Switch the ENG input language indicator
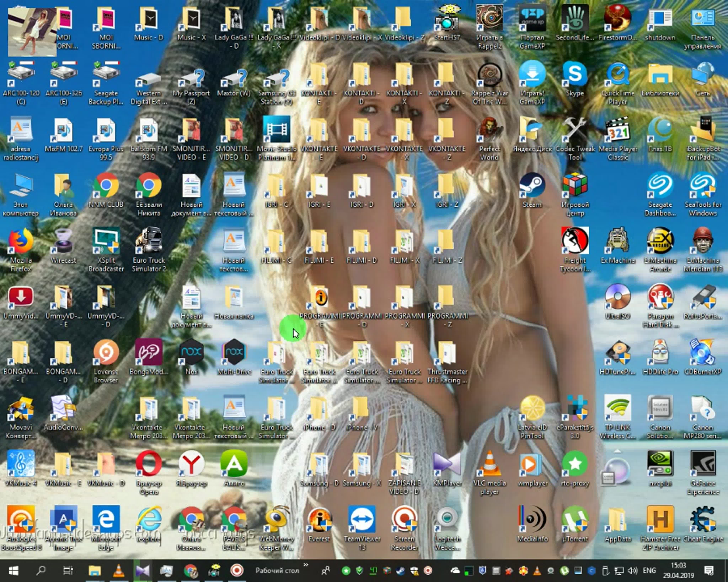Viewport: 728px width, 582px height. coord(649,571)
